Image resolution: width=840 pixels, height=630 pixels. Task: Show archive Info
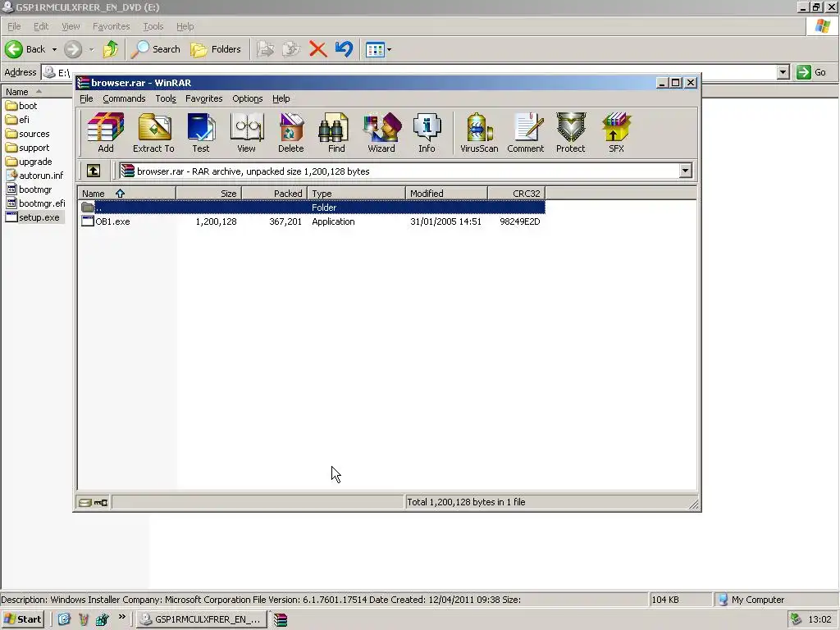pos(427,133)
